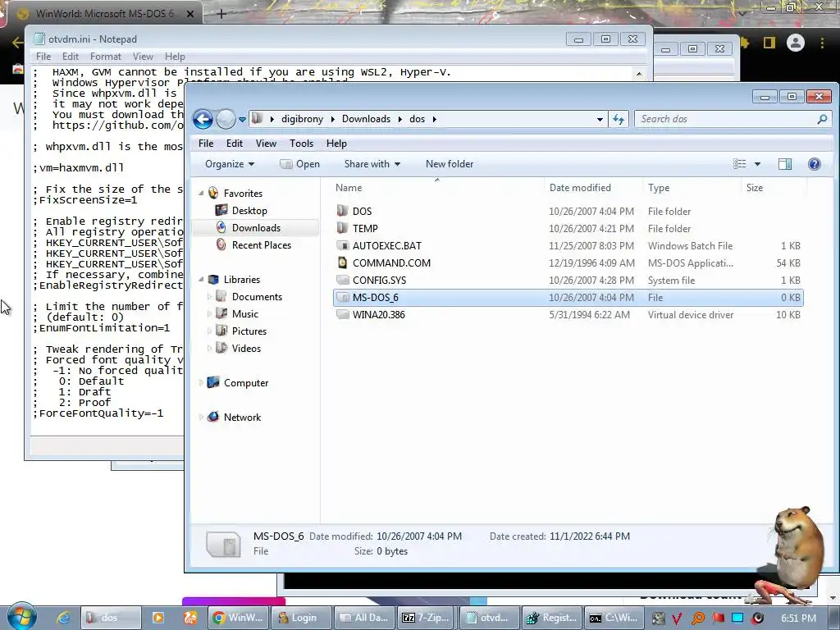Select the DOS folder icon
Image resolution: width=840 pixels, height=630 pixels.
click(342, 211)
